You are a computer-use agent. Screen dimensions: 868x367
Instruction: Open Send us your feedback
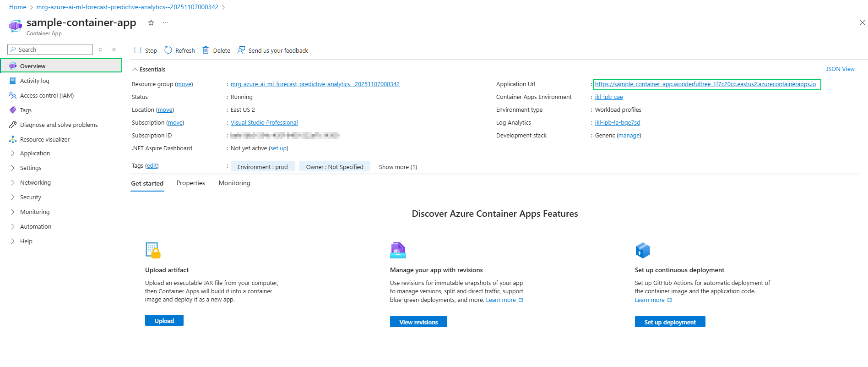coord(273,50)
